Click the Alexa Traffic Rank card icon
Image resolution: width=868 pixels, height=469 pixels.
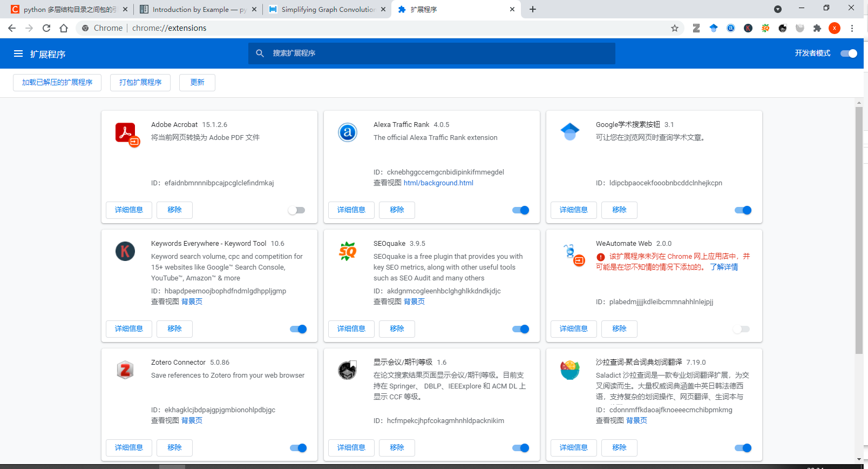click(x=348, y=132)
